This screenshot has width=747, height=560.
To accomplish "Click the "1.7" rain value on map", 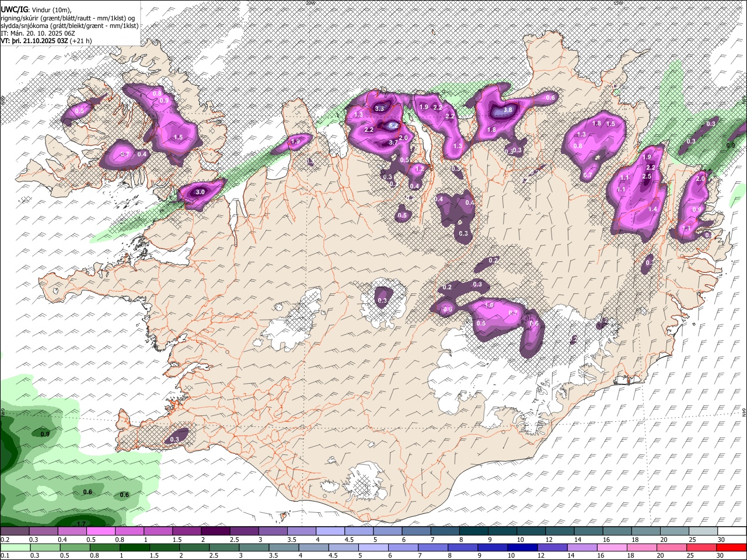I will (x=81, y=523).
